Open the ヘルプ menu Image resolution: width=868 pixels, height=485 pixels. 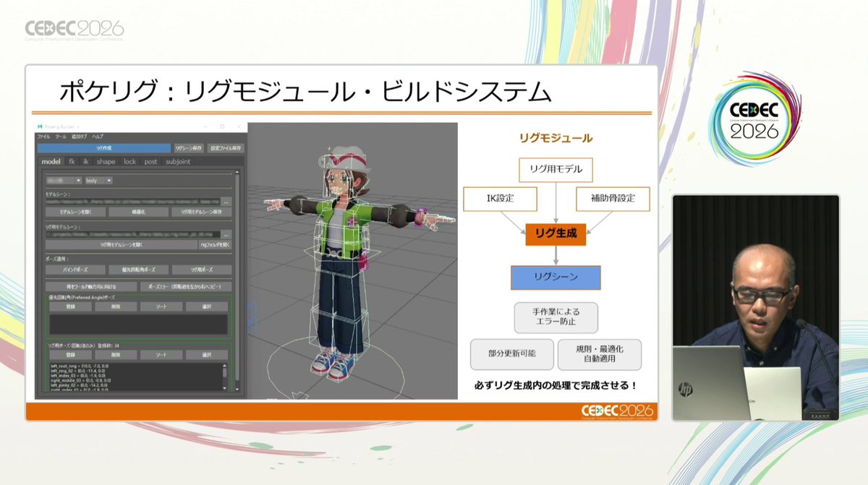tap(97, 137)
